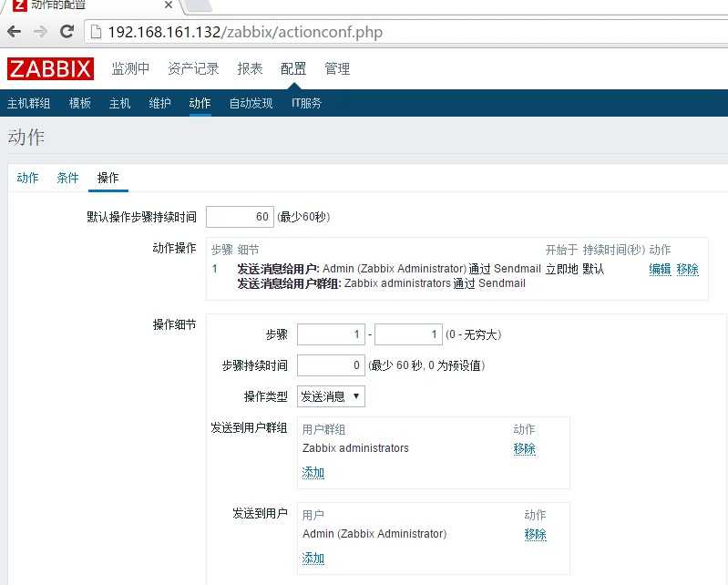Image resolution: width=728 pixels, height=585 pixels.
Task: Reload the page with the refresh icon
Action: 67,32
